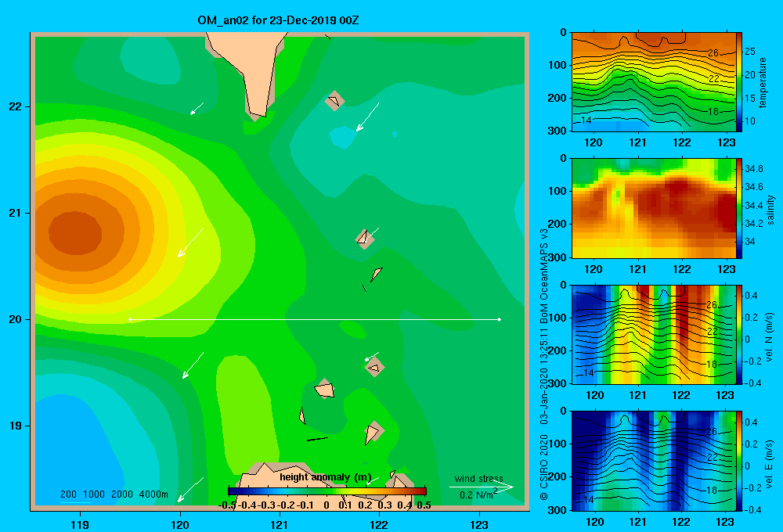Image resolution: width=783 pixels, height=532 pixels.
Task: Click the vel. N color scale bar
Action: tap(739, 334)
